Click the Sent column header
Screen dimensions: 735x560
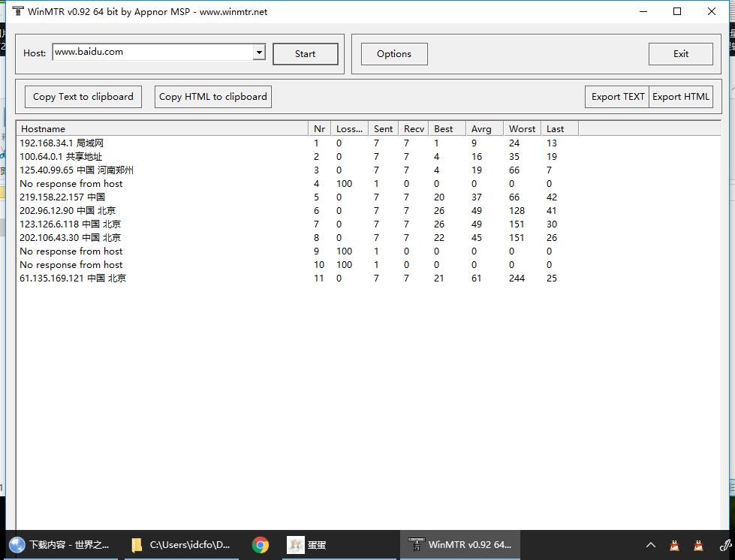point(383,129)
